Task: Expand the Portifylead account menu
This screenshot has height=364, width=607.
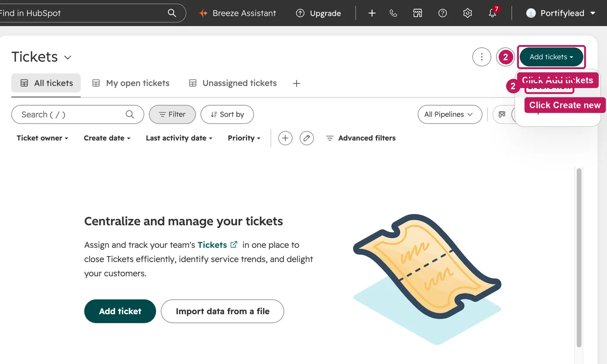Action: [x=561, y=13]
